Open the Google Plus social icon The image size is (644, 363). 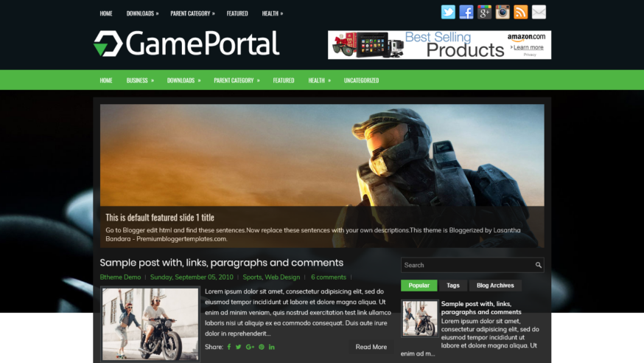(x=484, y=13)
